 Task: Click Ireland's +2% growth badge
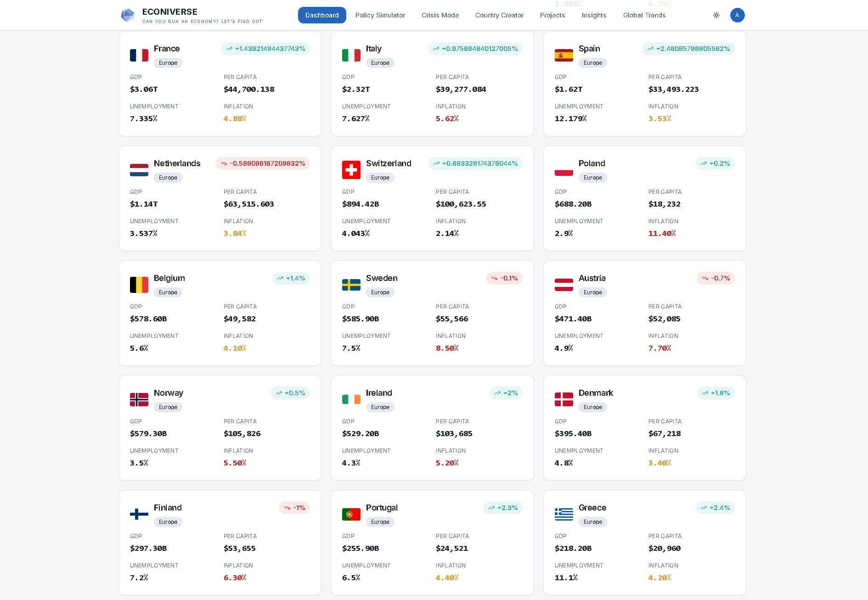(506, 393)
